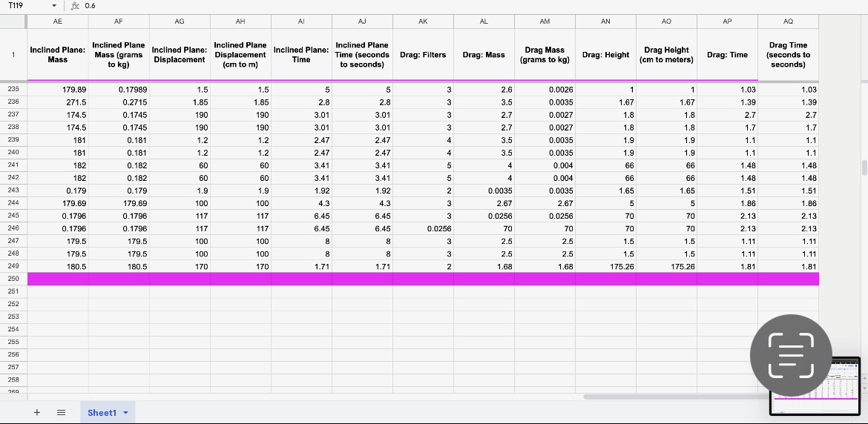This screenshot has height=424, width=868.
Task: Select cell 1.39 in Drag: Time column
Action: 727,102
